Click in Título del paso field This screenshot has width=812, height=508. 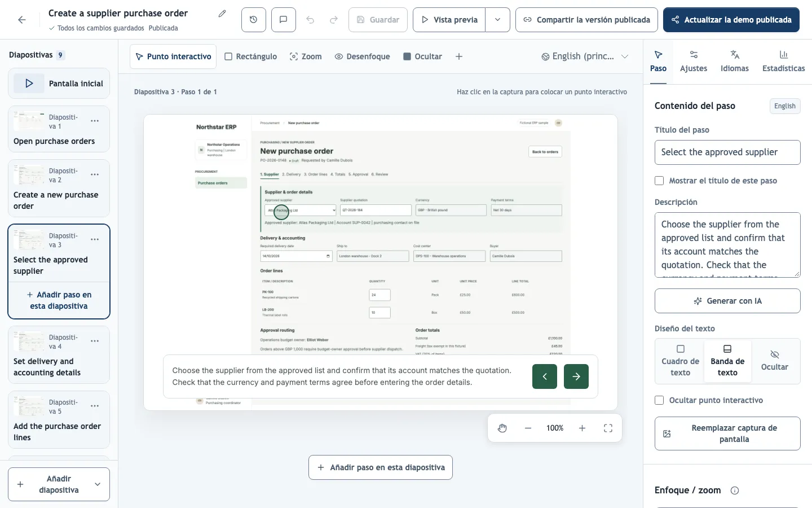point(727,152)
